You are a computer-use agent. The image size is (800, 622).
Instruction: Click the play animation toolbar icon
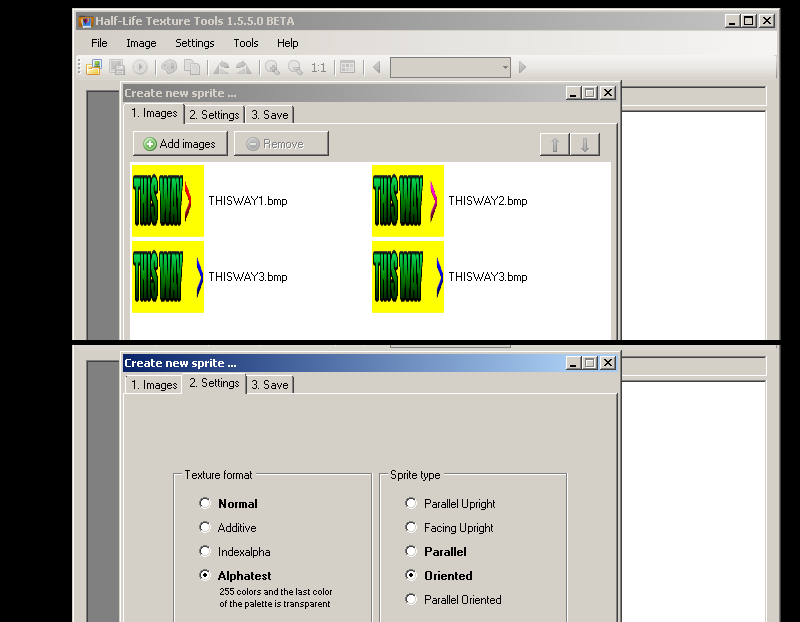point(140,67)
